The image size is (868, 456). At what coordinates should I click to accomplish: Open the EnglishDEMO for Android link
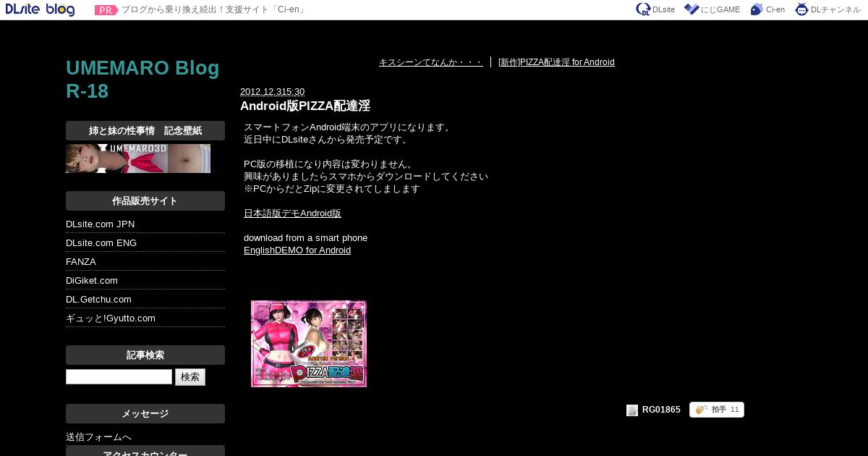[297, 250]
